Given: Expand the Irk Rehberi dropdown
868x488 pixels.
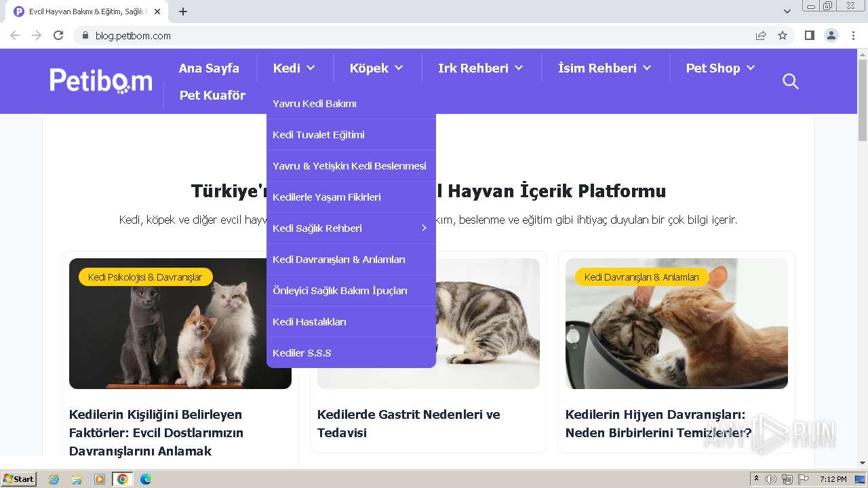Looking at the screenshot, I should (481, 68).
